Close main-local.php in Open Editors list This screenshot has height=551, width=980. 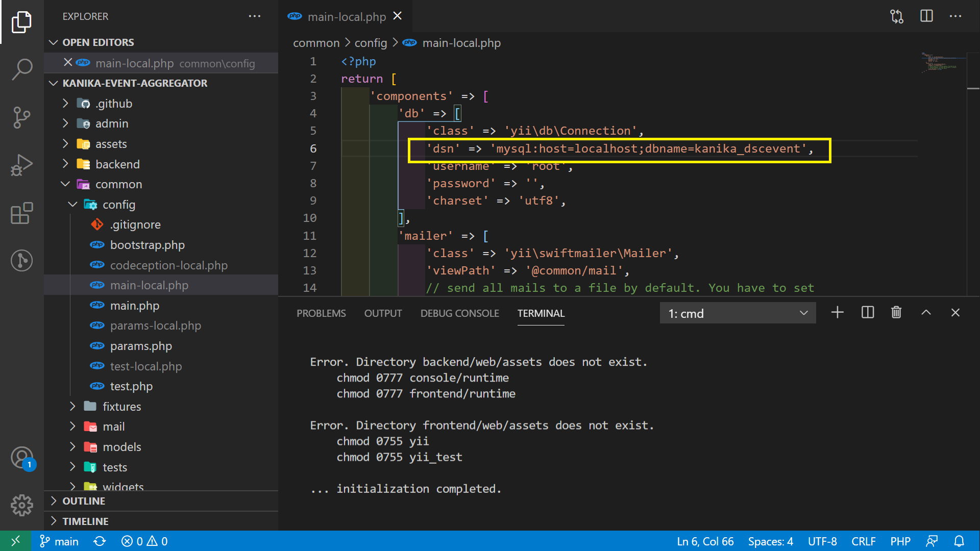(67, 62)
